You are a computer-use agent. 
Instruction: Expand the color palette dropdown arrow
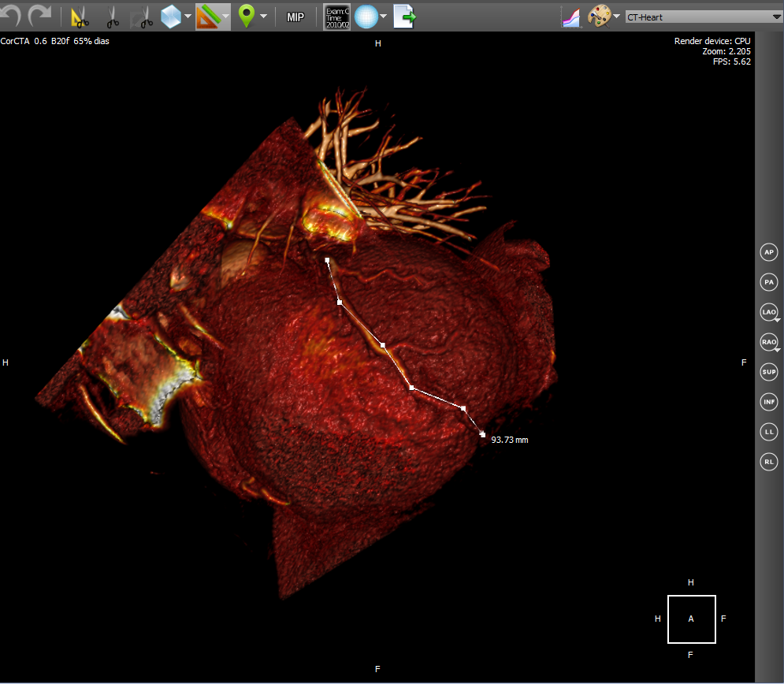pos(616,17)
